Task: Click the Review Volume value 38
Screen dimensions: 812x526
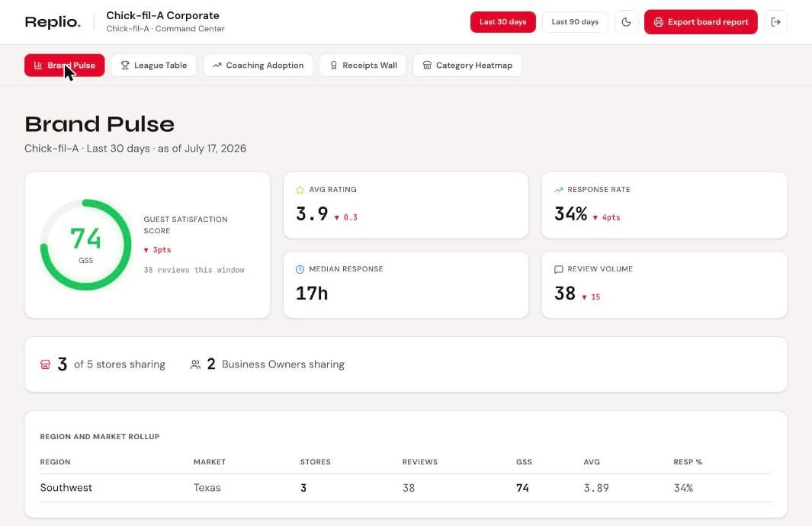Action: [565, 293]
